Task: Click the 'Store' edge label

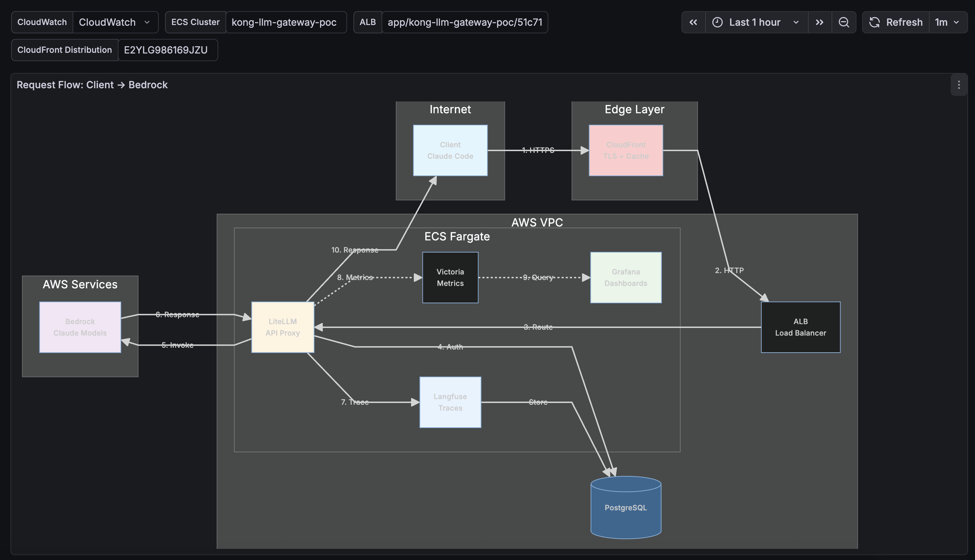Action: point(538,402)
